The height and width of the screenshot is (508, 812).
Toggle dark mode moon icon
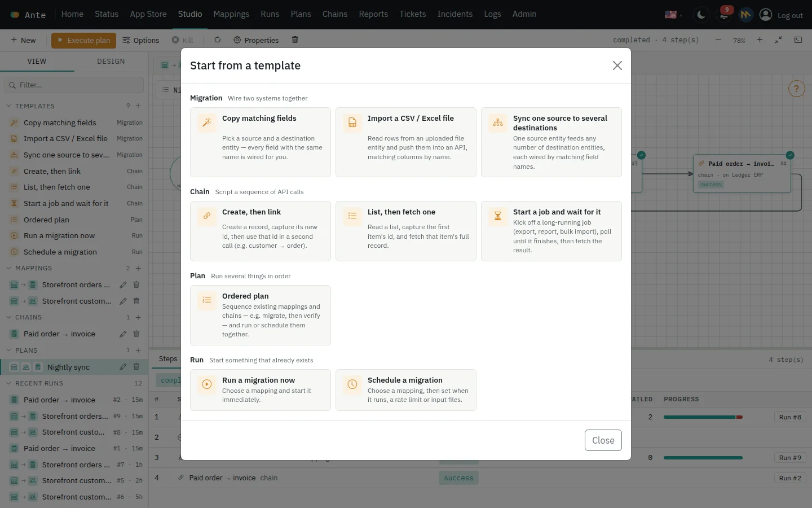click(701, 15)
